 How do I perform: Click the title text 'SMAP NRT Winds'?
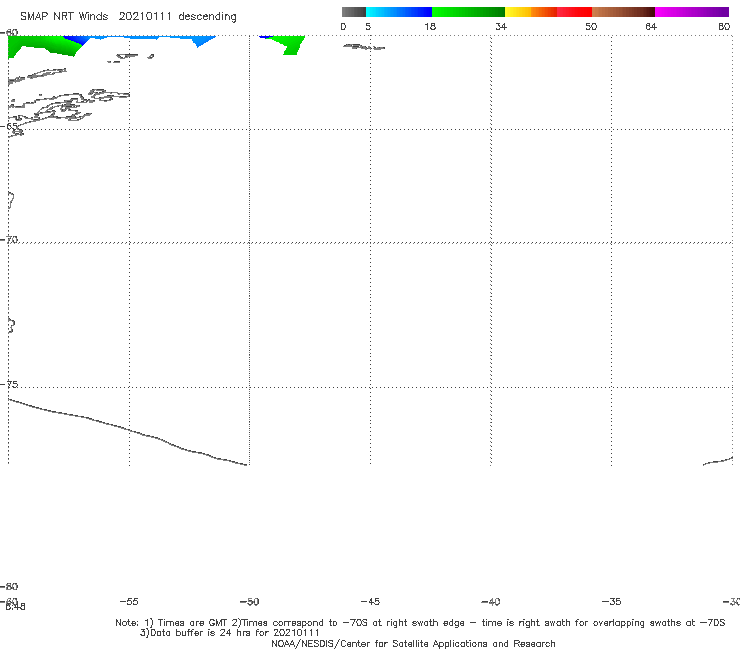[64, 17]
